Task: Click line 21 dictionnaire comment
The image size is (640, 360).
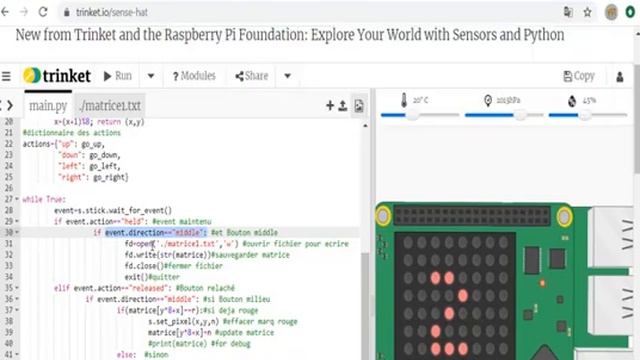Action: [72, 133]
